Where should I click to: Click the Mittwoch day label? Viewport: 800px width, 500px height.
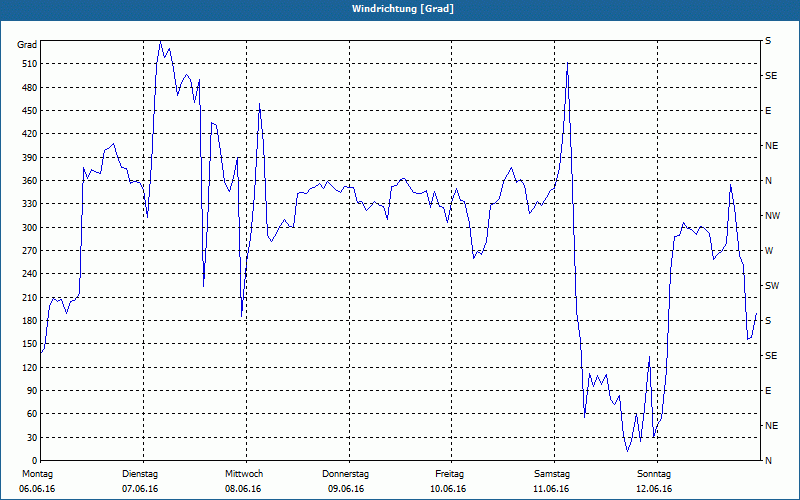tap(244, 474)
